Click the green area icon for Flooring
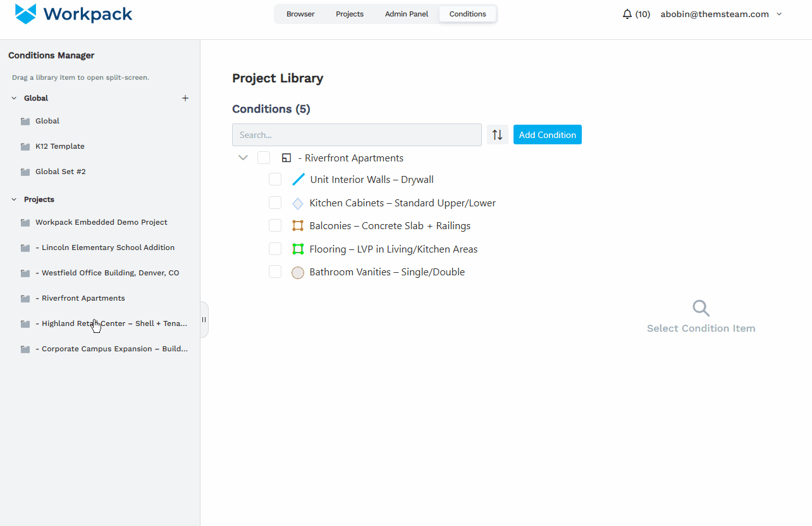This screenshot has width=812, height=526. (x=298, y=249)
